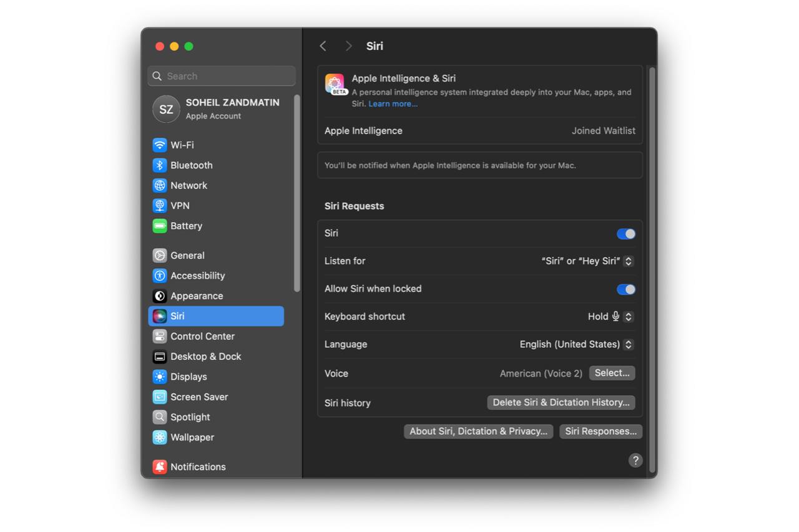The height and width of the screenshot is (532, 799).
Task: Click the Control Center icon
Action: tap(160, 336)
